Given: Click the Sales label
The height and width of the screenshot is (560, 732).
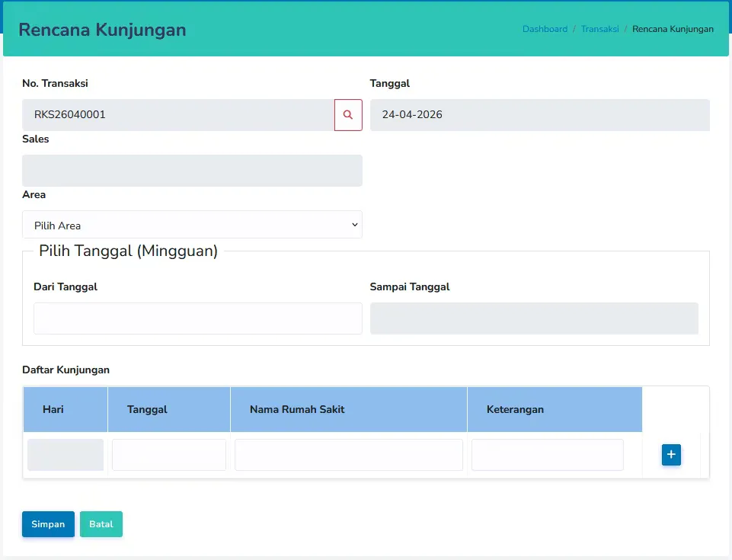Looking at the screenshot, I should [36, 139].
